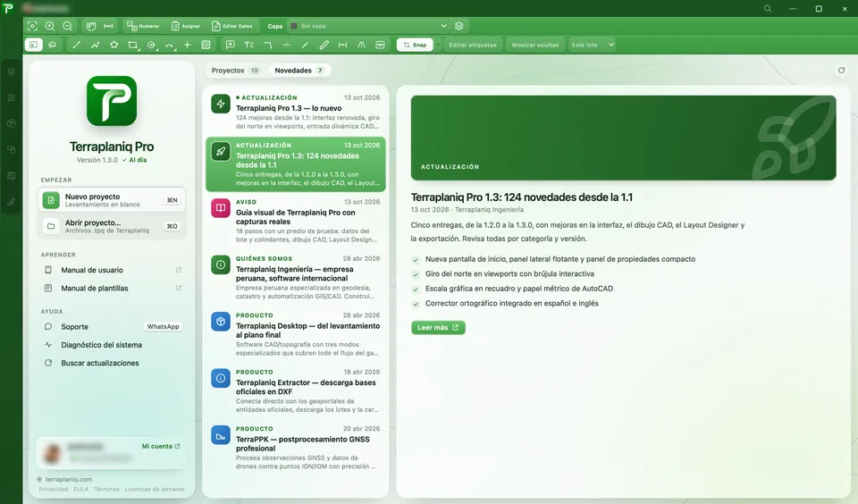Screen dimensions: 858x504
Task: Open the Privacidad footer link
Action: tap(53, 489)
